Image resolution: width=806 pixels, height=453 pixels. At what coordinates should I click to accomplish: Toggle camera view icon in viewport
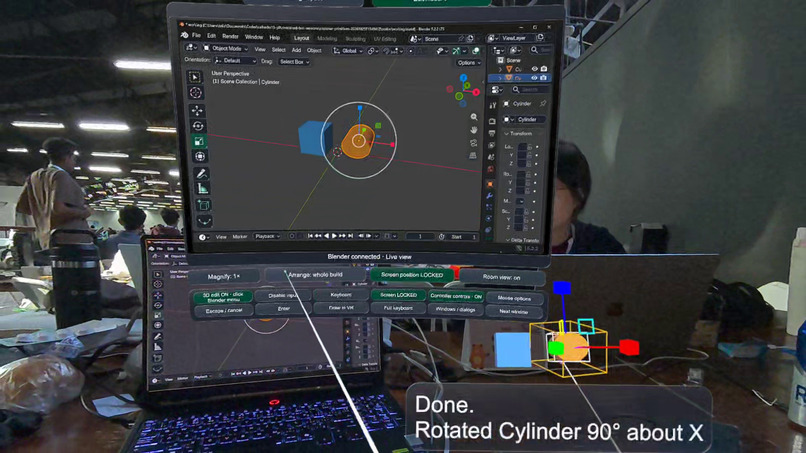(x=473, y=143)
